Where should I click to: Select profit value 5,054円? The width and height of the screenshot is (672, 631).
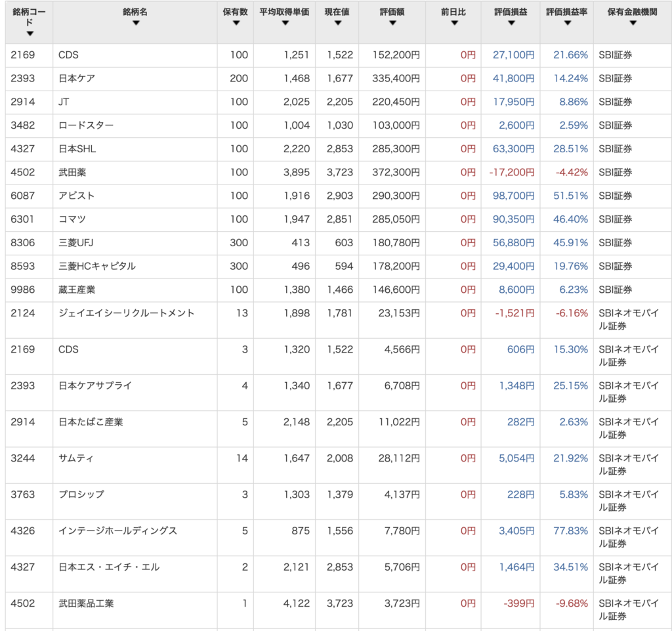point(516,458)
